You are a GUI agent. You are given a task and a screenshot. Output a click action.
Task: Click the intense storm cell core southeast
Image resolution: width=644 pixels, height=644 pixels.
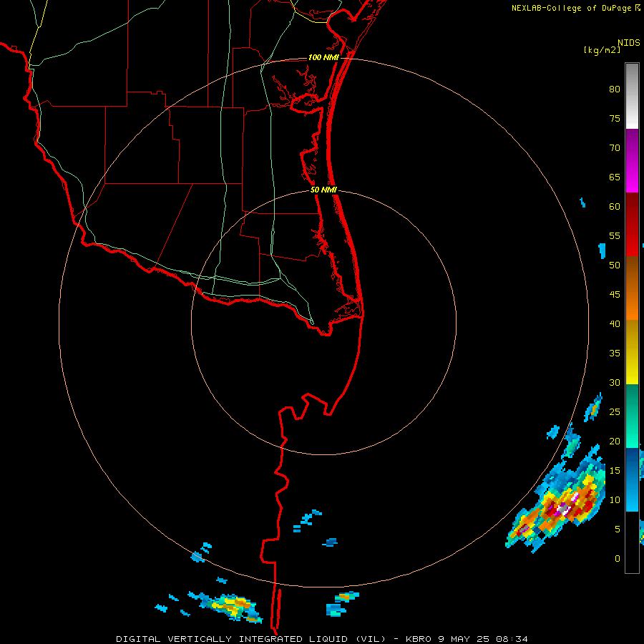coord(564,509)
